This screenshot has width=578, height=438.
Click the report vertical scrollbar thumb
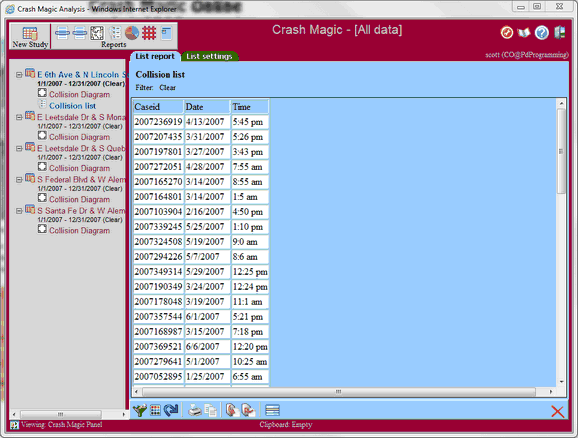(561, 151)
